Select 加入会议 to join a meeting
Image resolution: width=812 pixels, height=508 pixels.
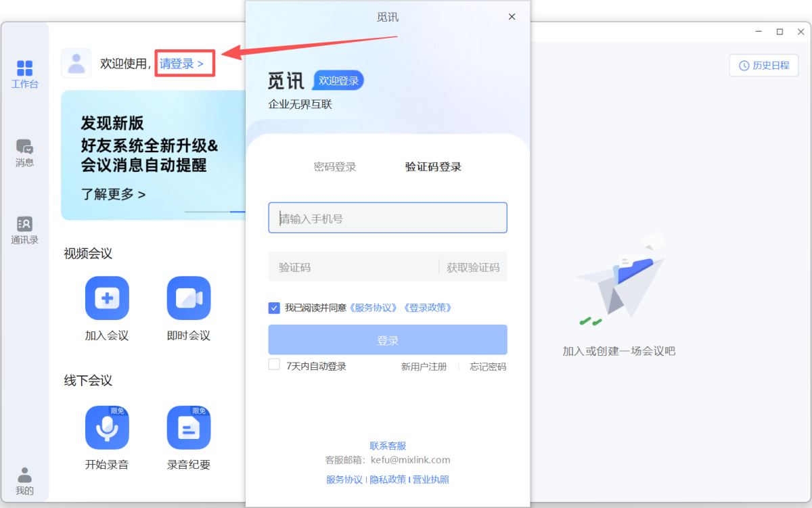107,298
